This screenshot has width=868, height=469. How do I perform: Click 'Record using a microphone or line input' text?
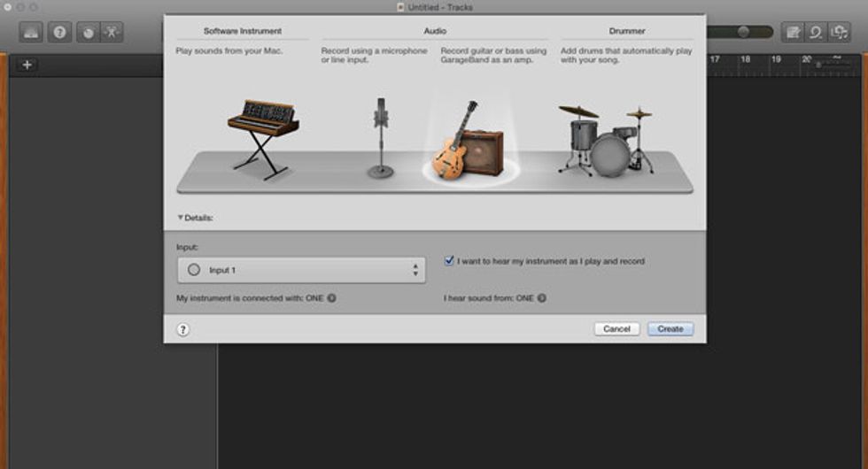(374, 55)
